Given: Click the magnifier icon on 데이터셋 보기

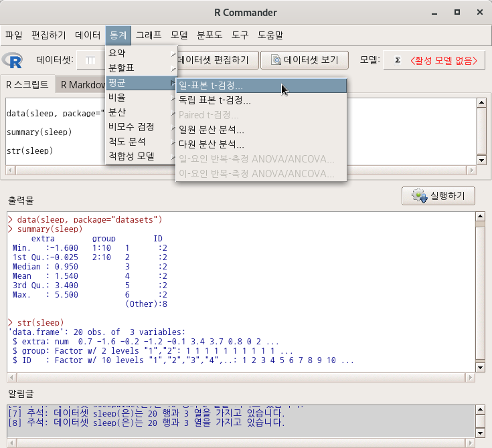Looking at the screenshot, I should pos(276,60).
